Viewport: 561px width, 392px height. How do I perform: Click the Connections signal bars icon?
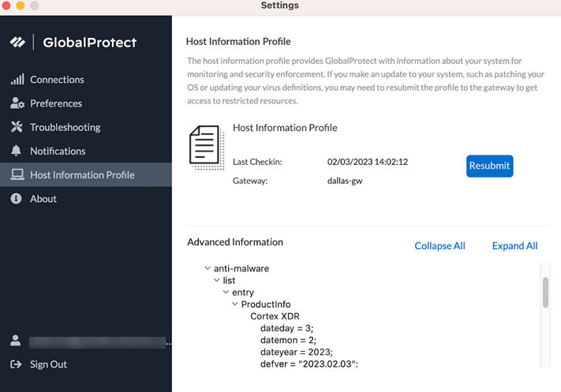coord(17,80)
